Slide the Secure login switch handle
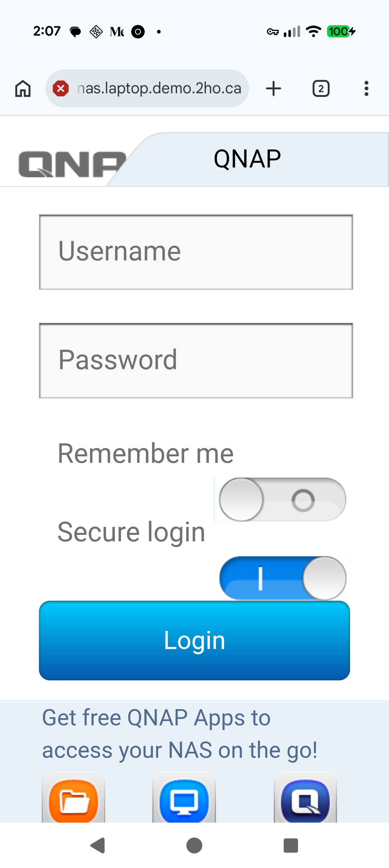This screenshot has height=868, width=389. (x=323, y=577)
